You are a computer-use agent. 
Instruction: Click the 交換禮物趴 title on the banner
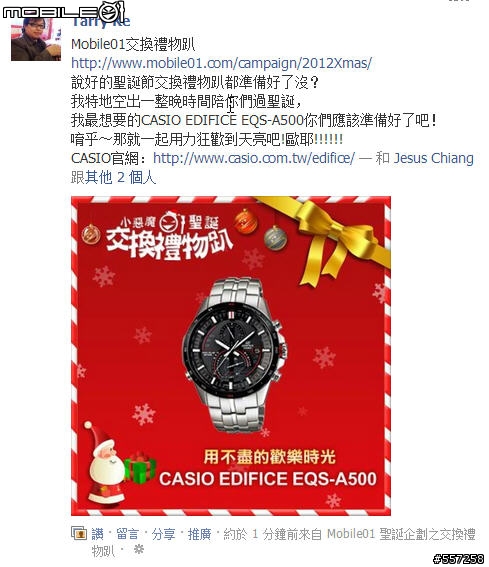coord(169,245)
